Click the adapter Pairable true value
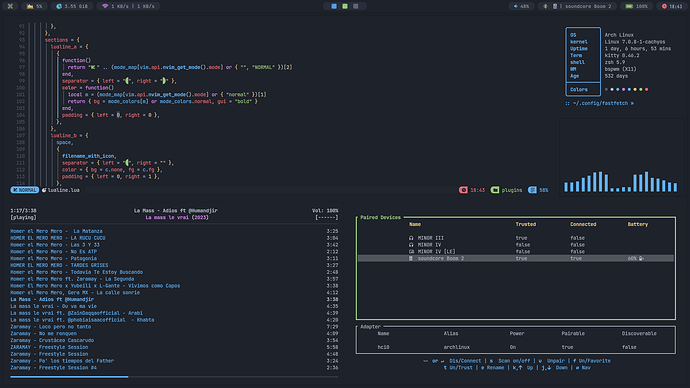Viewport: 690px width, 388px height. [567, 347]
